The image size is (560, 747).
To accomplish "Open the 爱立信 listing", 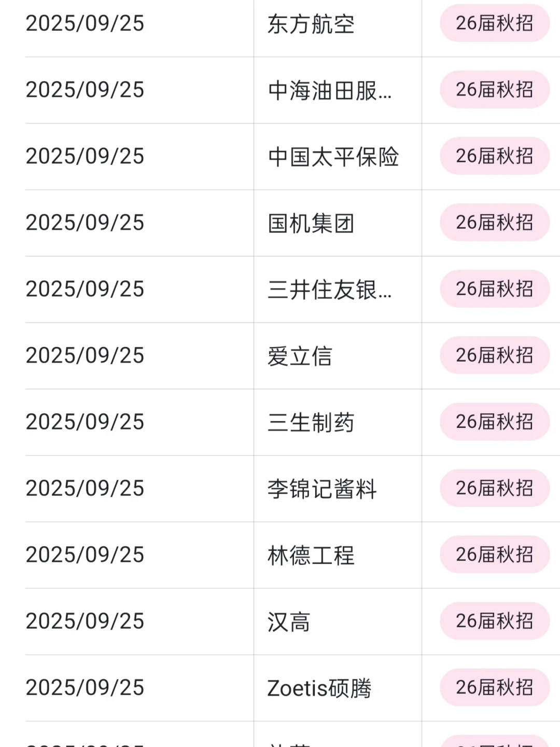I will coord(300,356).
